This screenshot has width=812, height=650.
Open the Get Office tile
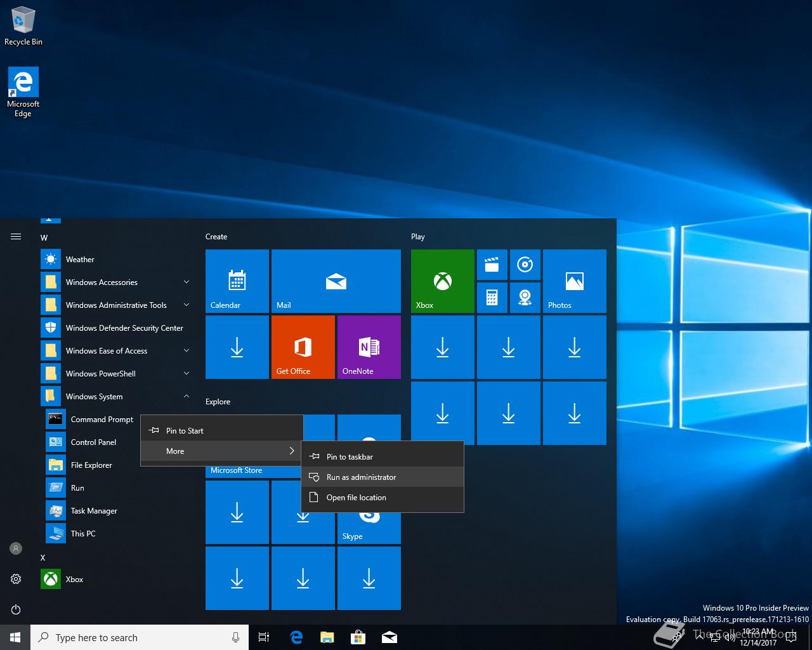click(x=303, y=347)
